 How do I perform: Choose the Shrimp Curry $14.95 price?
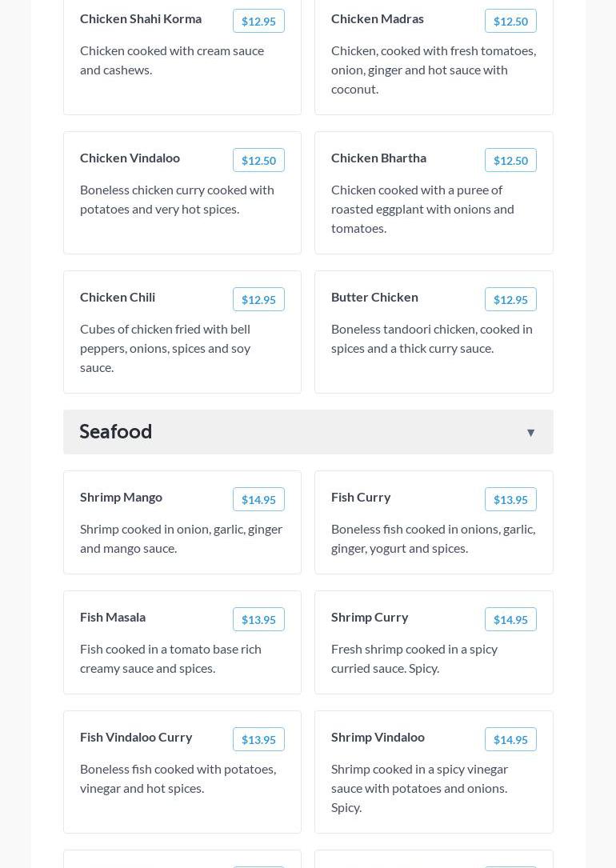click(510, 620)
